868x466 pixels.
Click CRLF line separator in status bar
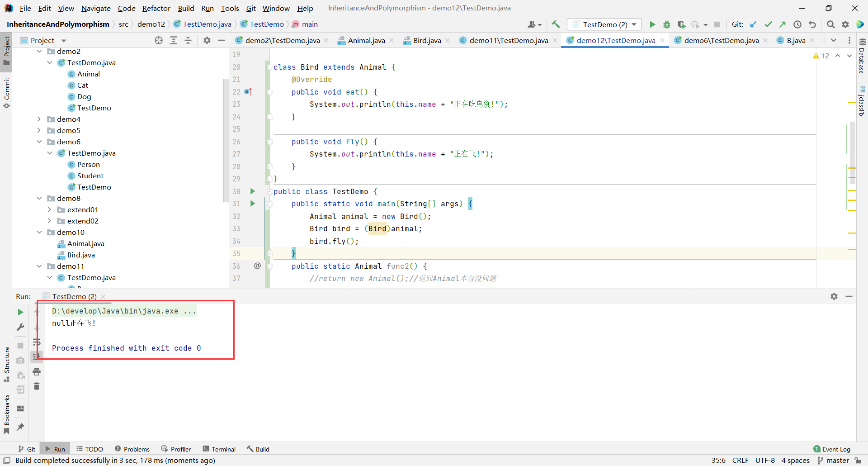tap(741, 460)
